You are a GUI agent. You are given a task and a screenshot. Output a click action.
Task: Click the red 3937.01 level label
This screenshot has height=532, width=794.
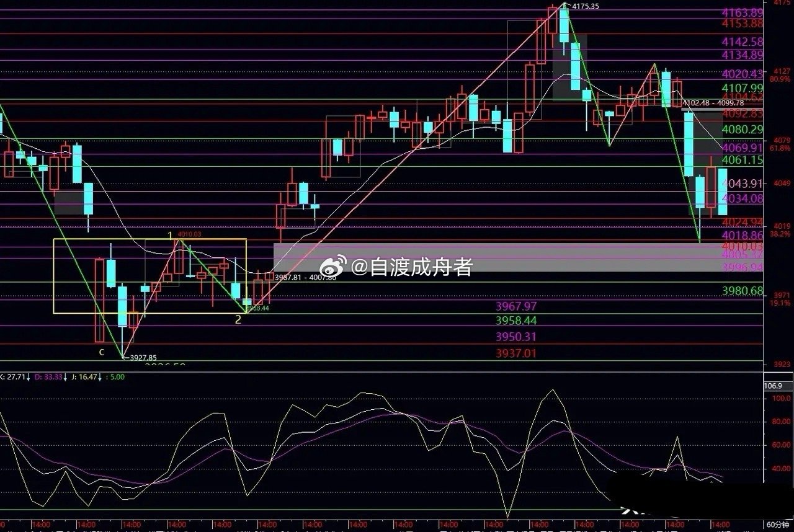coord(516,353)
